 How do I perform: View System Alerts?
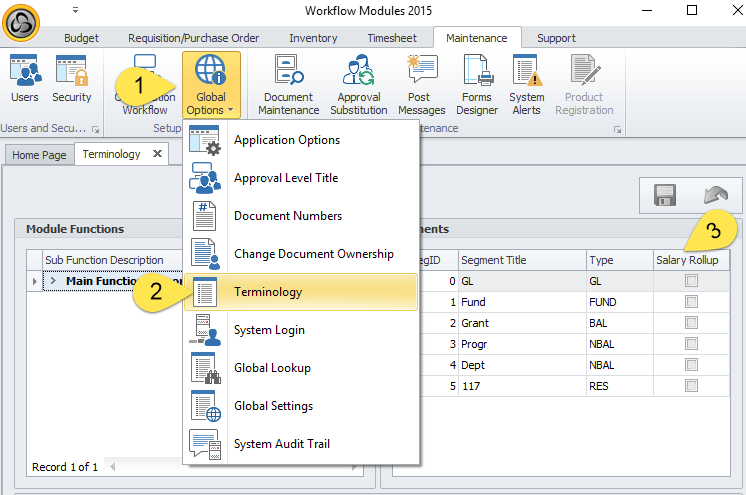(x=526, y=84)
